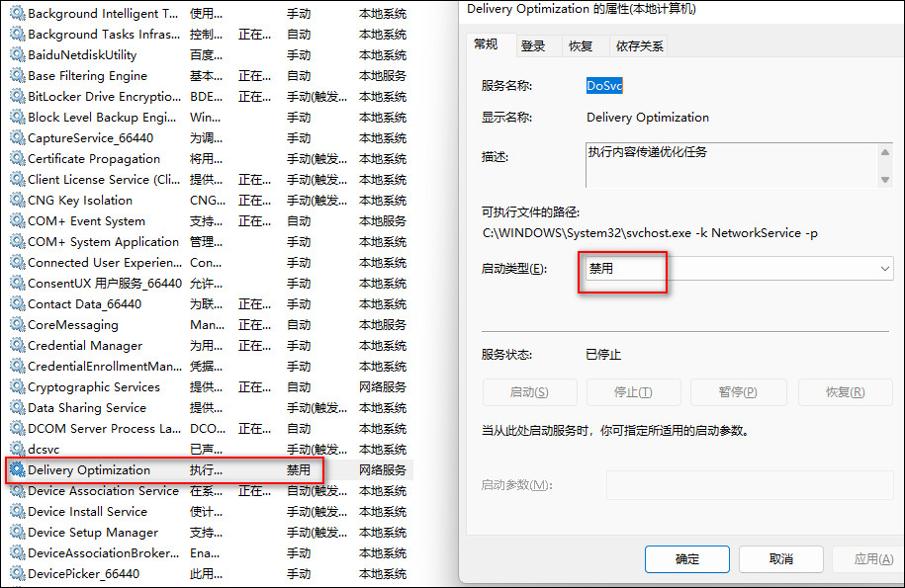
Task: Select the CNG Key Isolation gear icon
Action: [18, 200]
